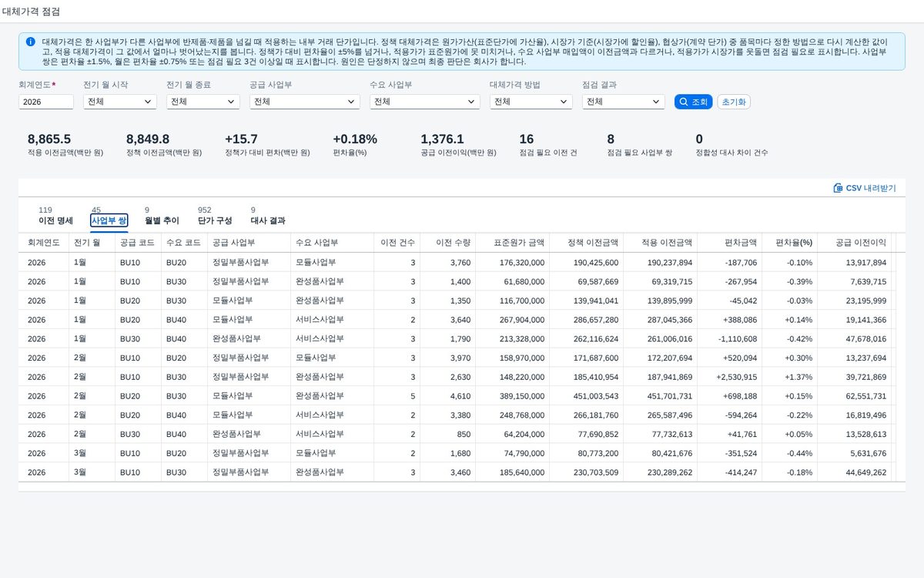Image resolution: width=924 pixels, height=578 pixels.
Task: Click the 적용 이전금액 KPI value 8,865.5
Action: click(49, 139)
